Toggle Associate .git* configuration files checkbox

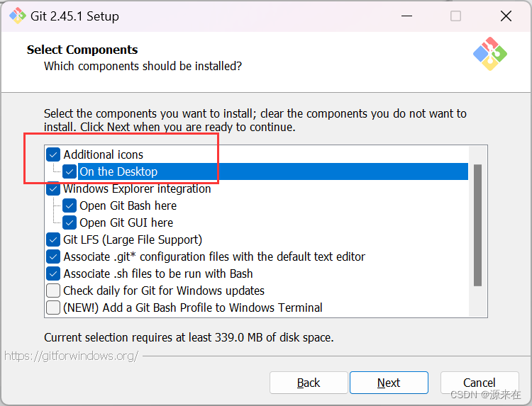[53, 256]
